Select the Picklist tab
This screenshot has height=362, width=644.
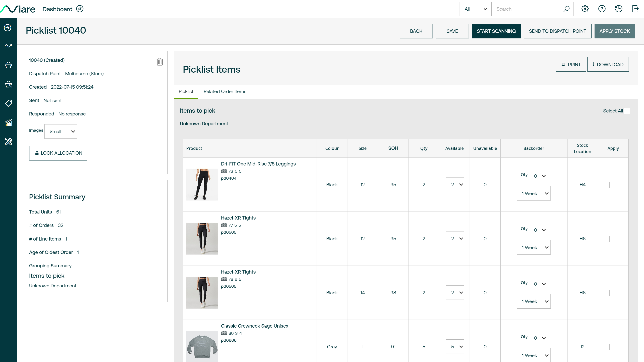(x=186, y=92)
